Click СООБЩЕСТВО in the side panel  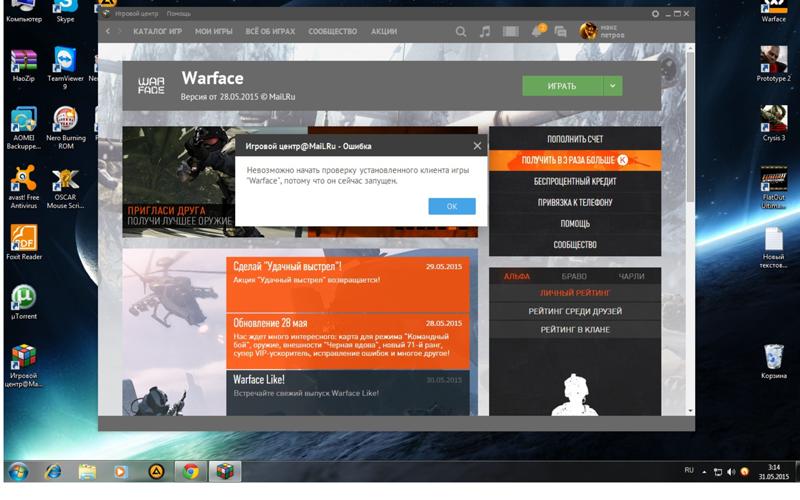[x=575, y=245]
